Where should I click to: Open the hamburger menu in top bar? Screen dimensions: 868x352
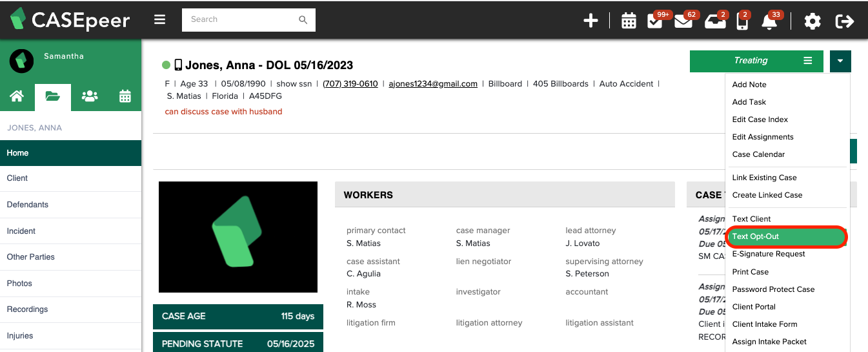tap(160, 19)
